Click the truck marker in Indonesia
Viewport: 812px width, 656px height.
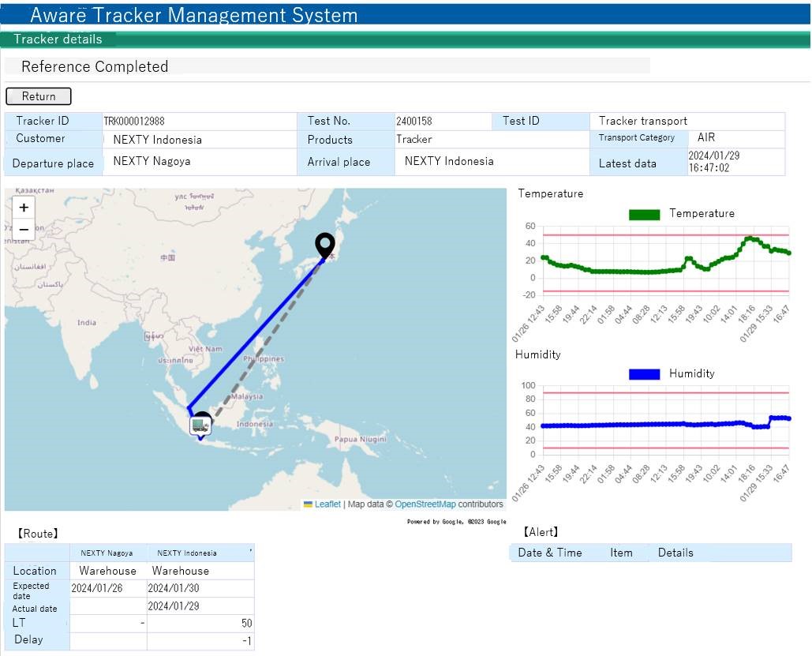point(200,426)
